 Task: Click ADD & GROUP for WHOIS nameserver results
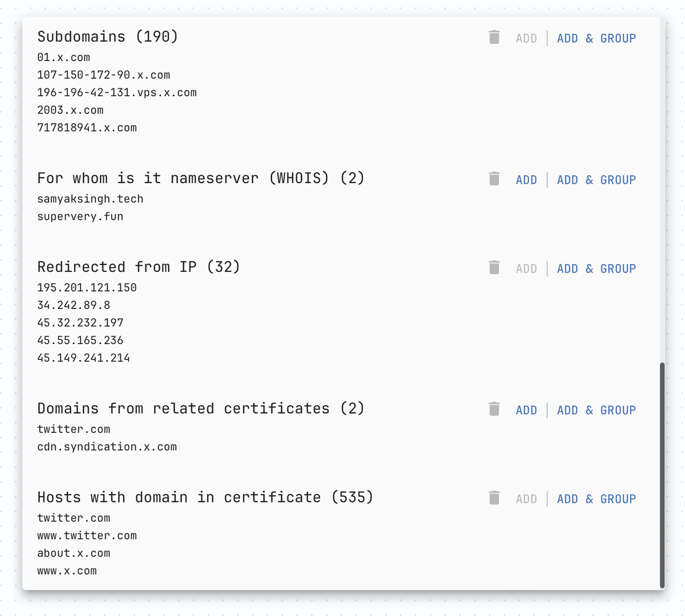click(x=596, y=179)
